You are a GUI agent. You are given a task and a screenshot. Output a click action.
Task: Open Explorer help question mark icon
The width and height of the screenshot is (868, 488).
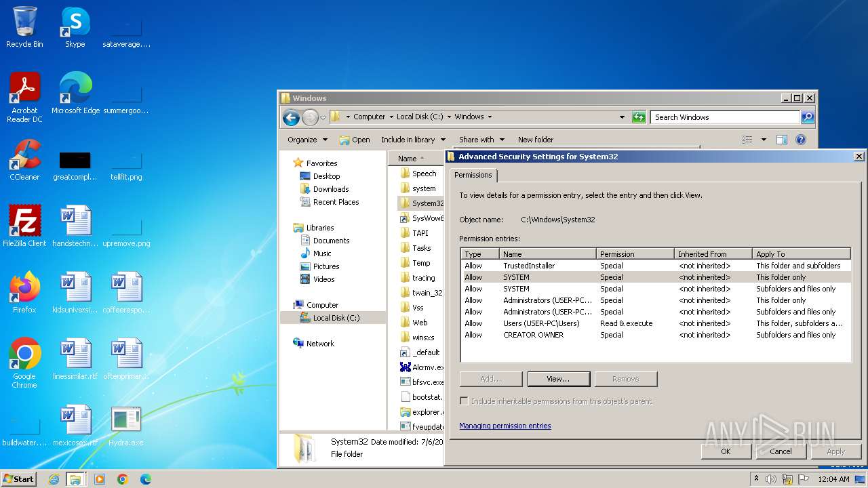tap(801, 140)
